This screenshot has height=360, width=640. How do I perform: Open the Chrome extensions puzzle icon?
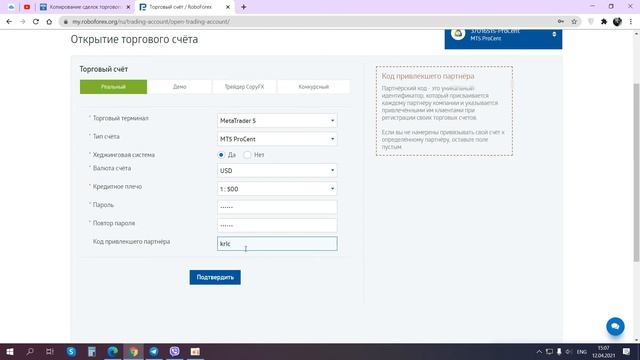[x=604, y=22]
